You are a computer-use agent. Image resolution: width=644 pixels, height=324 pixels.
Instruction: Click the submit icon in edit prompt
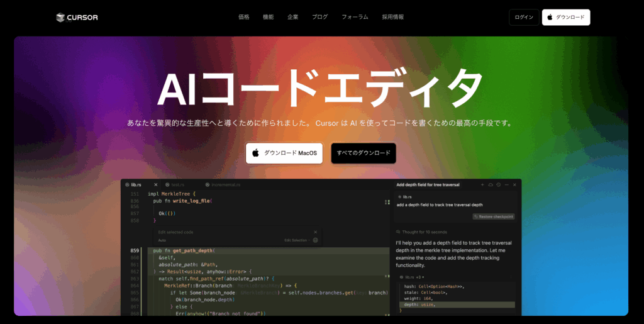[x=316, y=240]
